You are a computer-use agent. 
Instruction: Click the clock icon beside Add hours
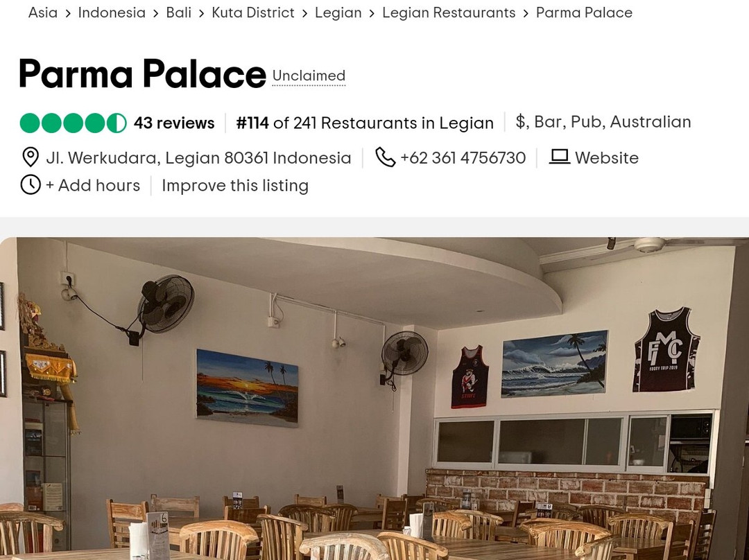point(31,185)
